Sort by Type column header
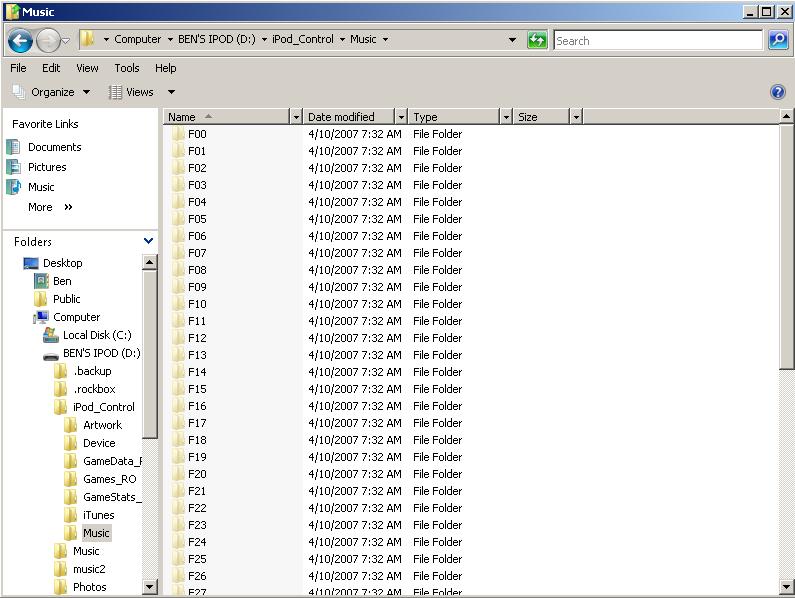This screenshot has height=598, width=795. (454, 117)
